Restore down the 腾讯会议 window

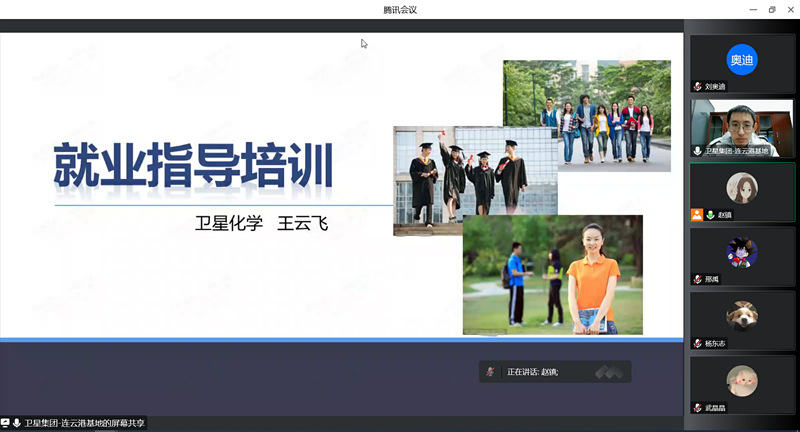click(x=771, y=9)
